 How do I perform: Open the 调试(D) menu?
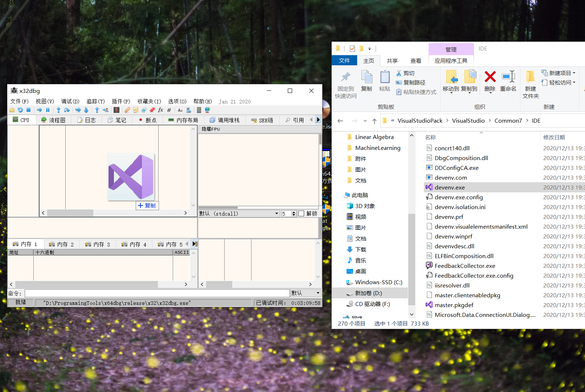pyautogui.click(x=70, y=101)
